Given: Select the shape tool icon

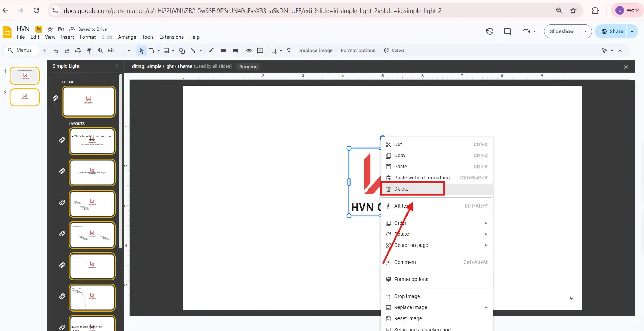Looking at the screenshot, I should [x=182, y=51].
